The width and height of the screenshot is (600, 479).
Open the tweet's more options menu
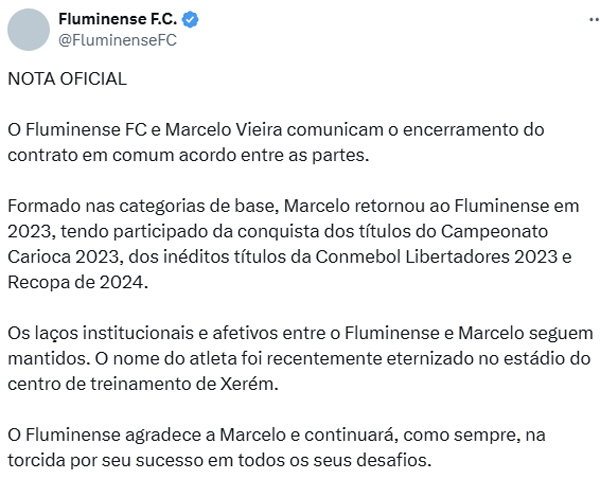(594, 20)
